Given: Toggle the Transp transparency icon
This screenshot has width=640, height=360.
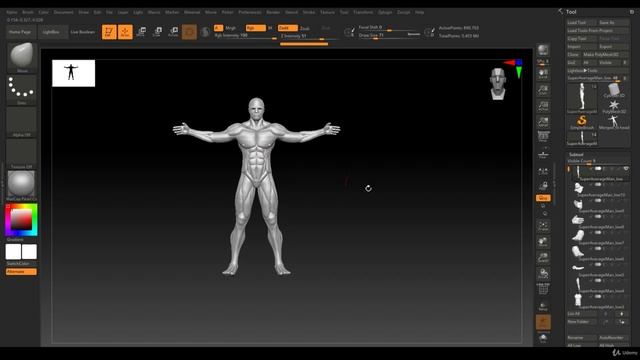Looking at the screenshot, I should coord(543,306).
